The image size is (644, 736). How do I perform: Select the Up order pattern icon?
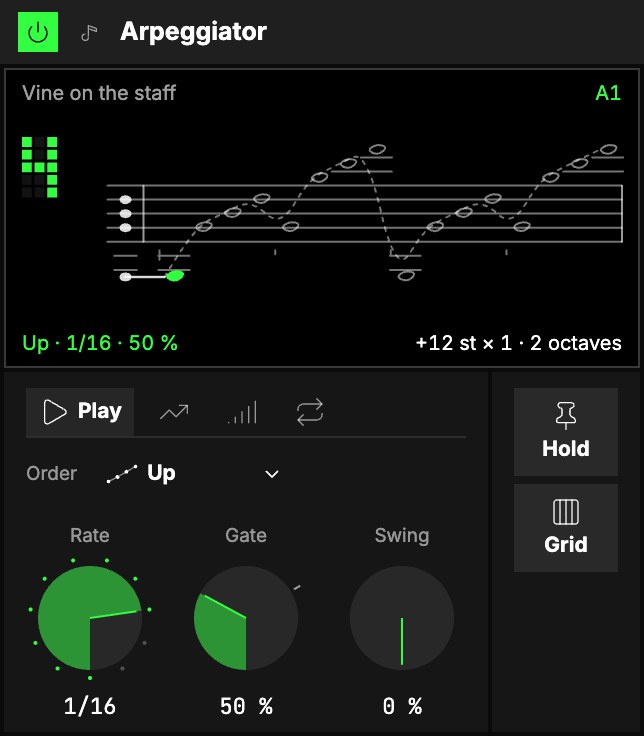[x=122, y=474]
